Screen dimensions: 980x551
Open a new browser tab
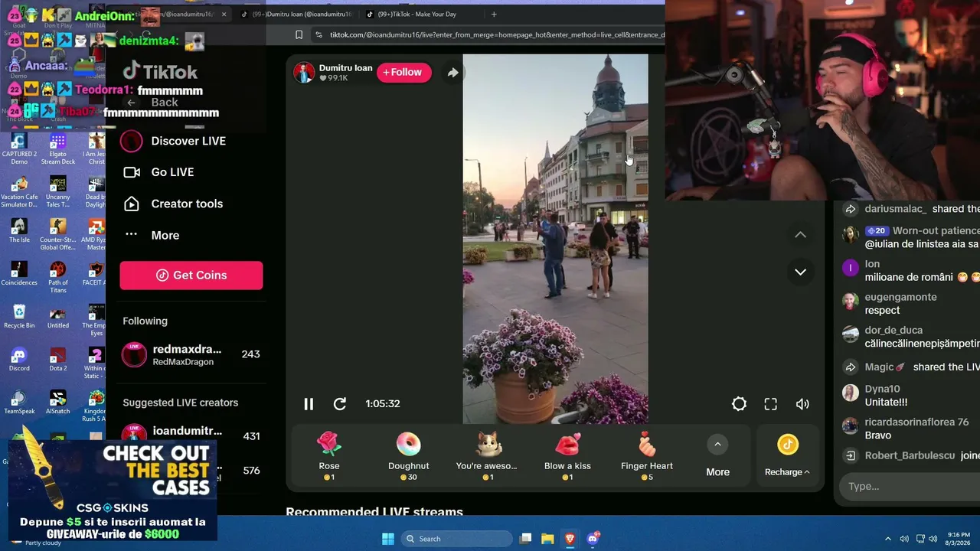click(494, 14)
